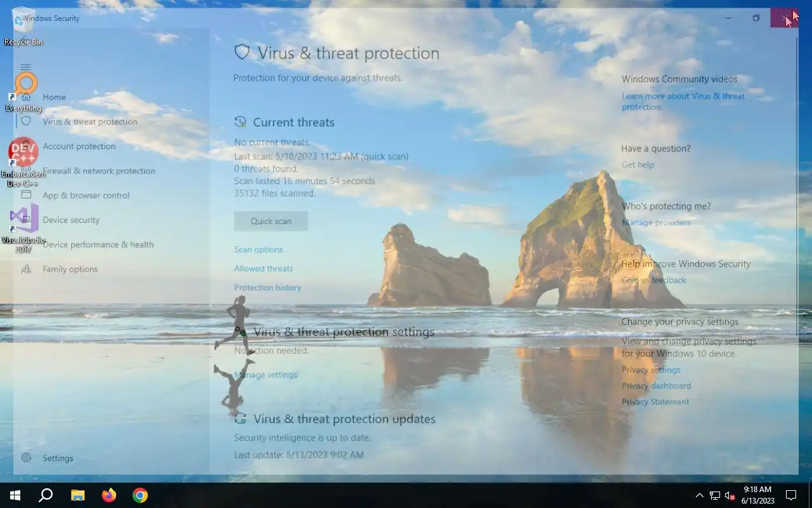Click the Virus & threat protection updates icon
This screenshot has width=812, height=508.
click(x=240, y=419)
